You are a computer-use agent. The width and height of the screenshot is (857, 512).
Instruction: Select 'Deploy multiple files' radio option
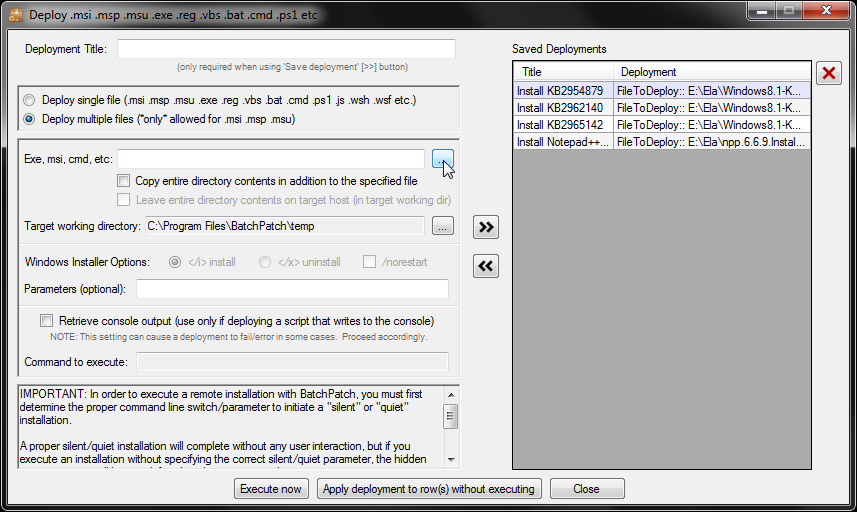(x=29, y=119)
